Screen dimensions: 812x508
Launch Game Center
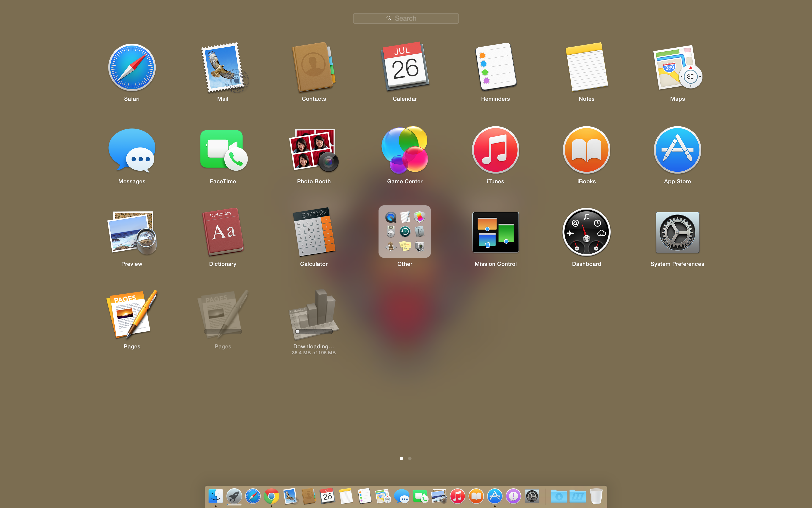[405, 150]
